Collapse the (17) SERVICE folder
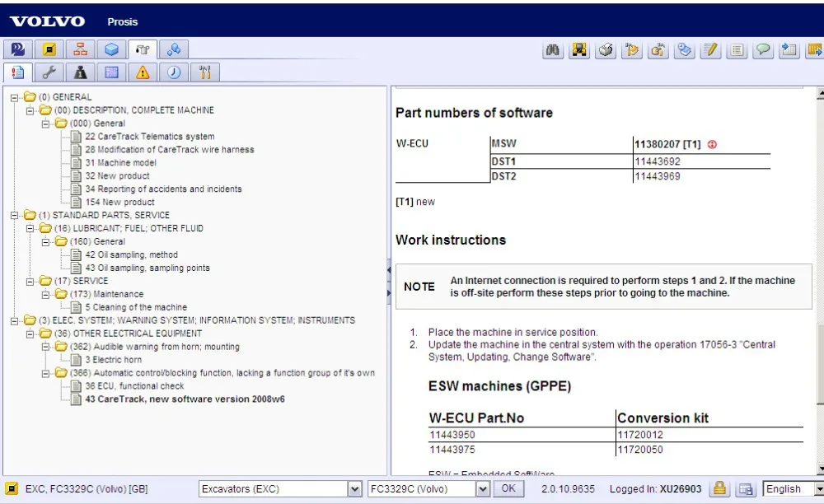Viewport: 824px width, 504px height. click(30, 282)
